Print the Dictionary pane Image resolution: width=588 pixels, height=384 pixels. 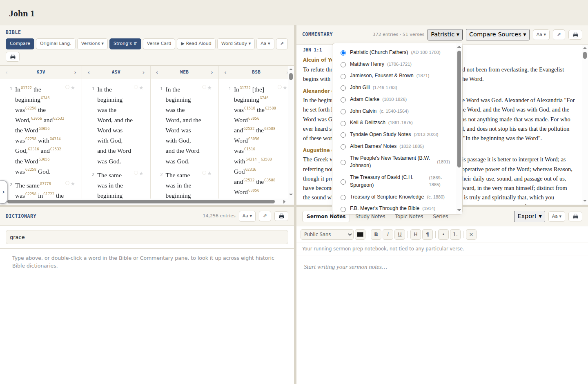tap(281, 216)
